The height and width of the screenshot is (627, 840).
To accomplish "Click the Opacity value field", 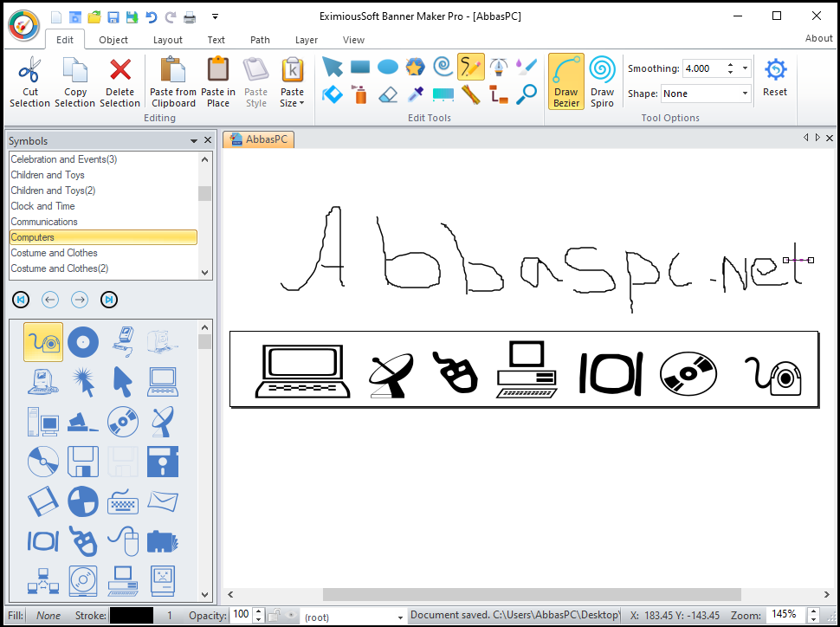I will click(x=241, y=615).
